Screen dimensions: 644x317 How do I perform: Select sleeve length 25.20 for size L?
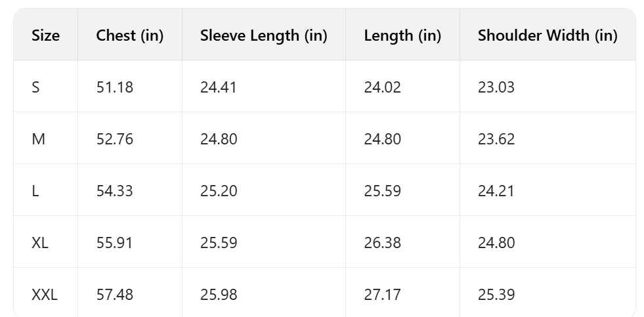[x=219, y=191]
